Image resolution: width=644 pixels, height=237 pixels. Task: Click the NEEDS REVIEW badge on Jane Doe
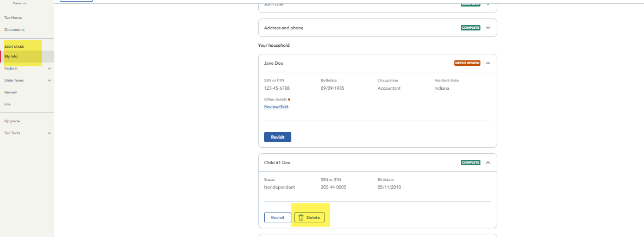467,63
